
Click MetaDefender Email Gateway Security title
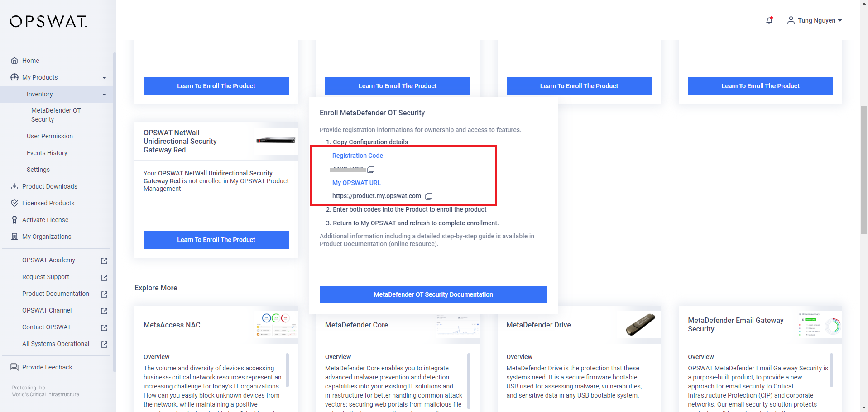[x=735, y=325]
